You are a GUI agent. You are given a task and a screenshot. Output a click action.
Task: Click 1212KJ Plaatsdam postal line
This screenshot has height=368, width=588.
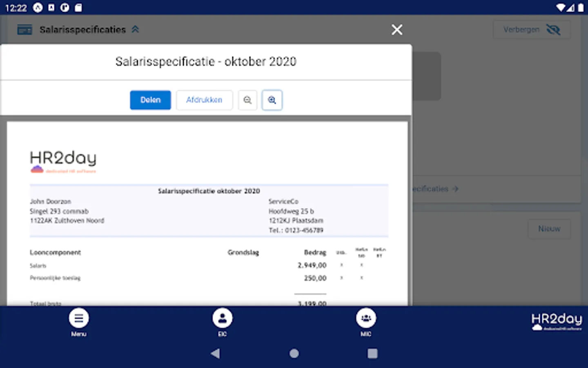point(296,221)
